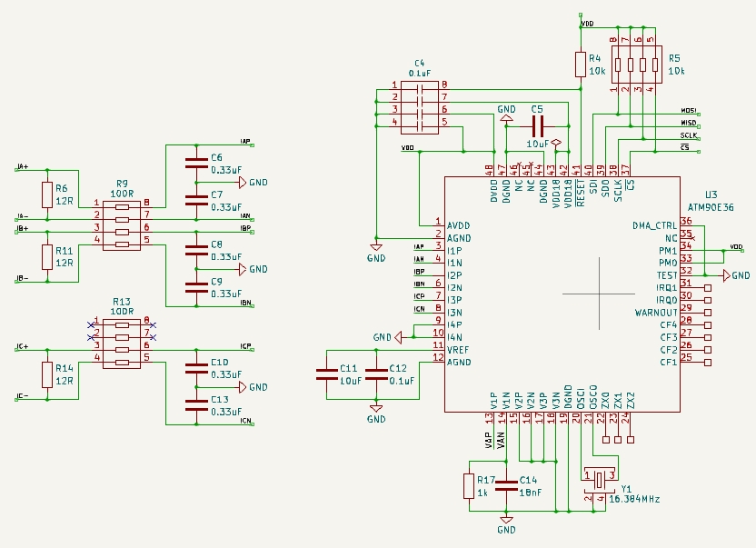Click the IC+ input label
The image size is (756, 548).
pyautogui.click(x=23, y=346)
